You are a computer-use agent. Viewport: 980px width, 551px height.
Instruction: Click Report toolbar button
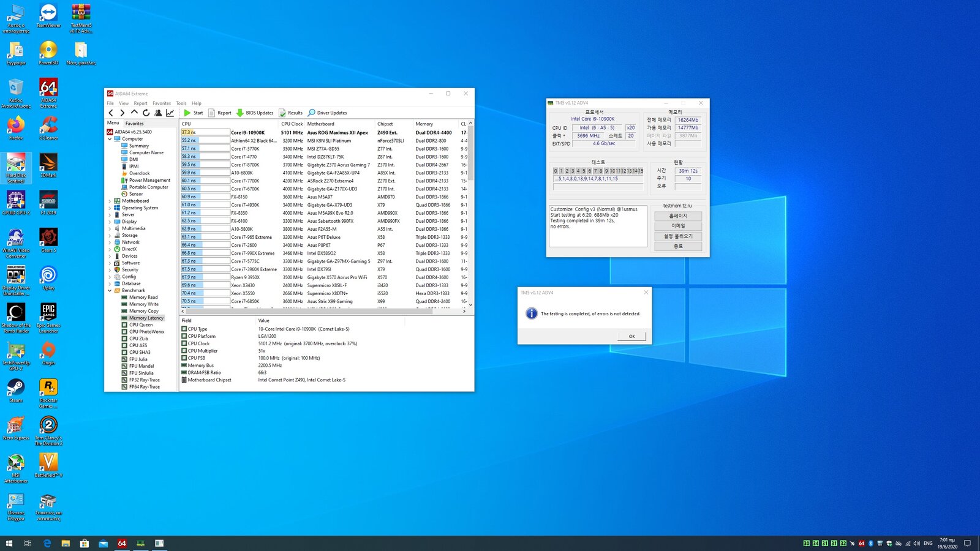(220, 113)
